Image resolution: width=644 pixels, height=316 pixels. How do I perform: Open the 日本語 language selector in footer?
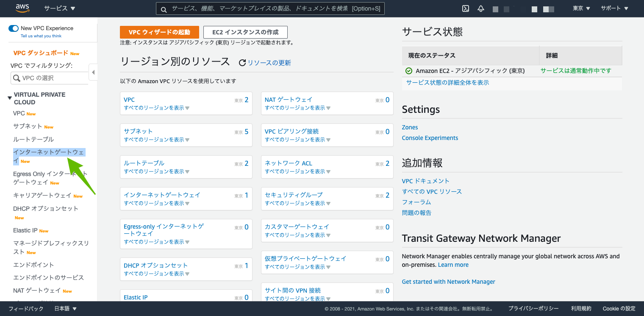point(66,309)
